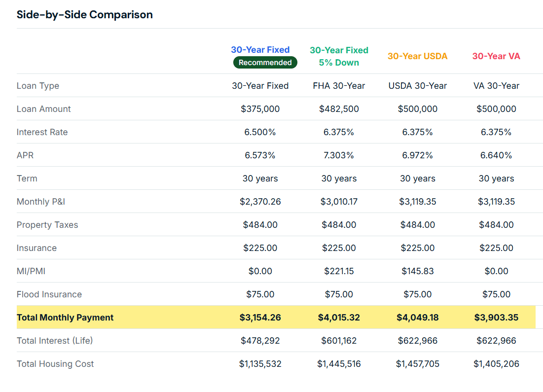Select the Loan Type row label
The width and height of the screenshot is (543, 392).
click(x=38, y=85)
